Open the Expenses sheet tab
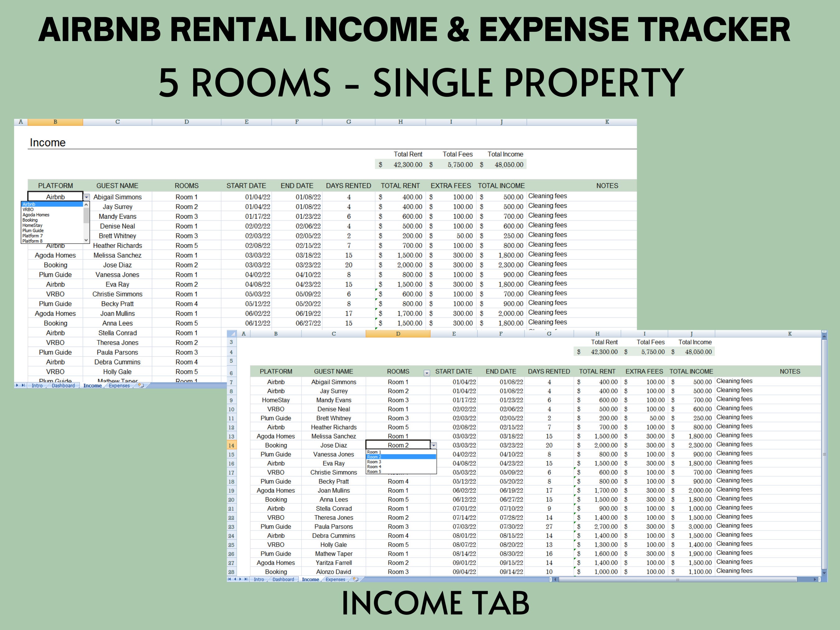Image resolution: width=840 pixels, height=630 pixels. 336,580
